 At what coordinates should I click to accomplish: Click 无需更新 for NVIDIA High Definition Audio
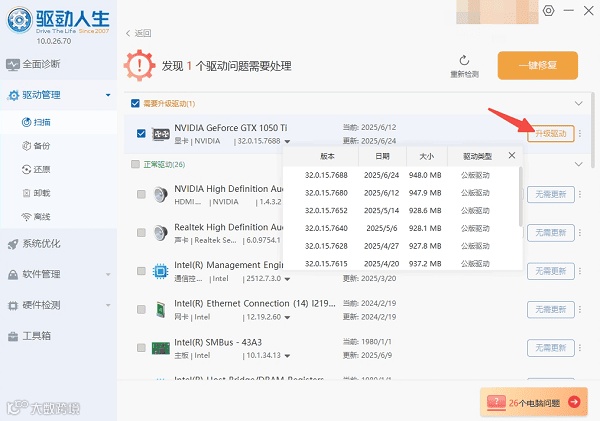[x=551, y=194]
